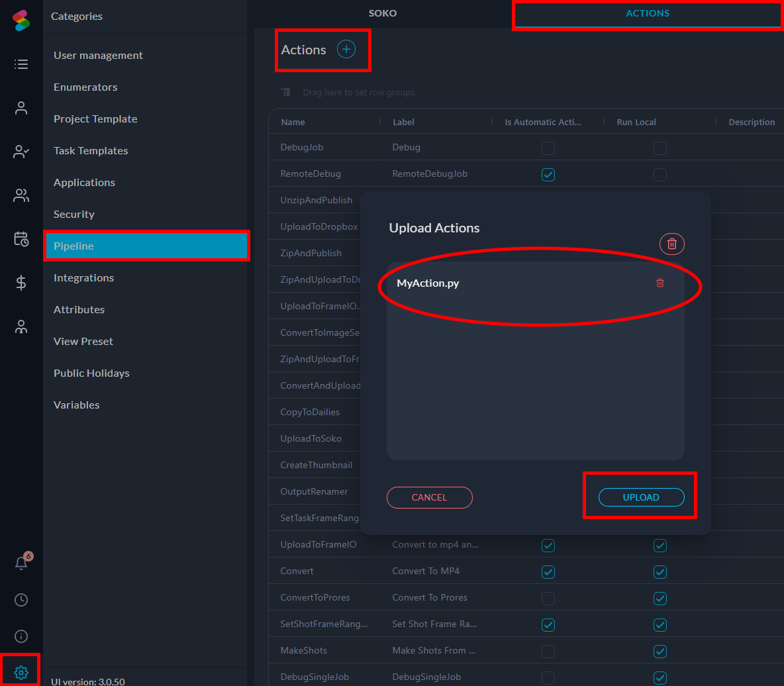Select the CopyToDailies row
The height and width of the screenshot is (686, 784).
310,412
